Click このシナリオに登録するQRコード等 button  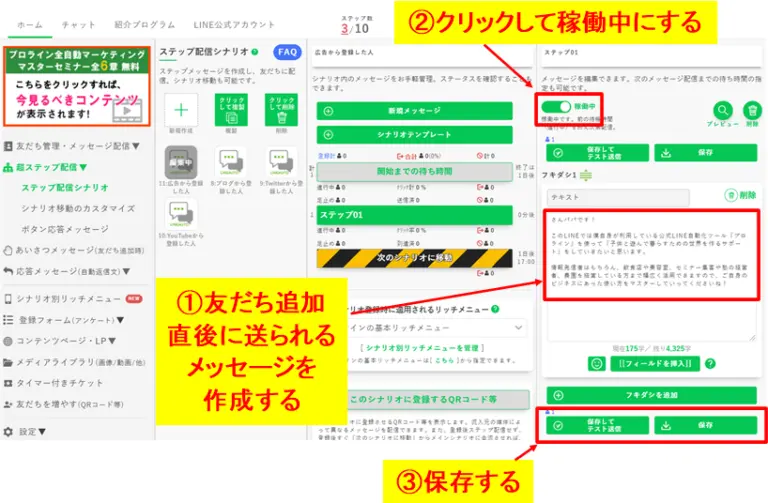point(438,400)
